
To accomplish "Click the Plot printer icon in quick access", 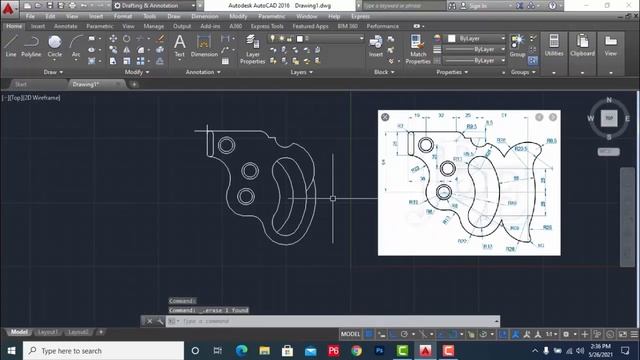I will pos(73,5).
